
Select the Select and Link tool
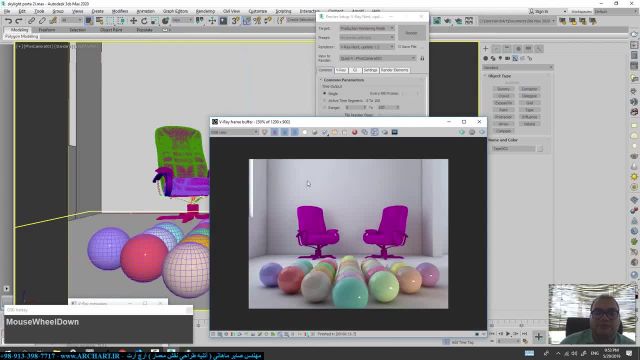(31, 21)
